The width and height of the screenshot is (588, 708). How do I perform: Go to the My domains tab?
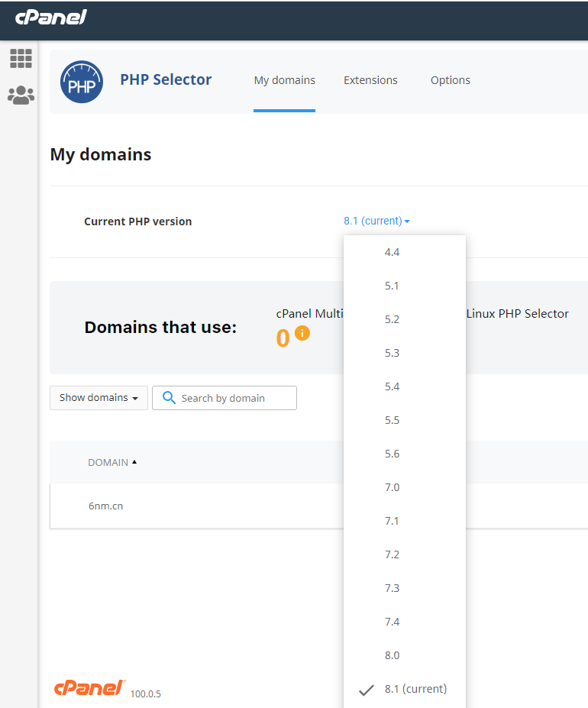point(284,80)
